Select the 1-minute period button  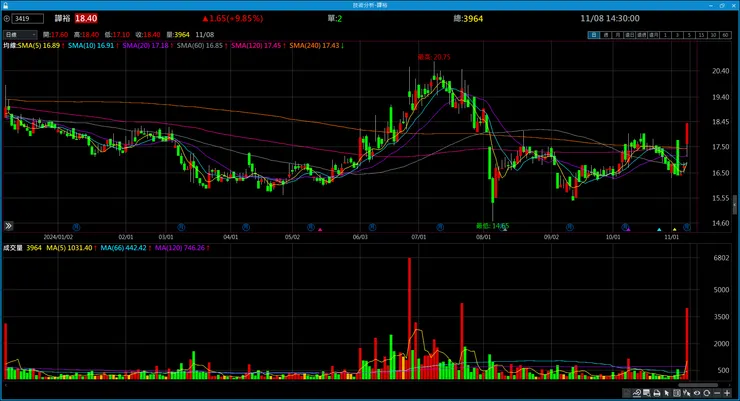(665, 35)
